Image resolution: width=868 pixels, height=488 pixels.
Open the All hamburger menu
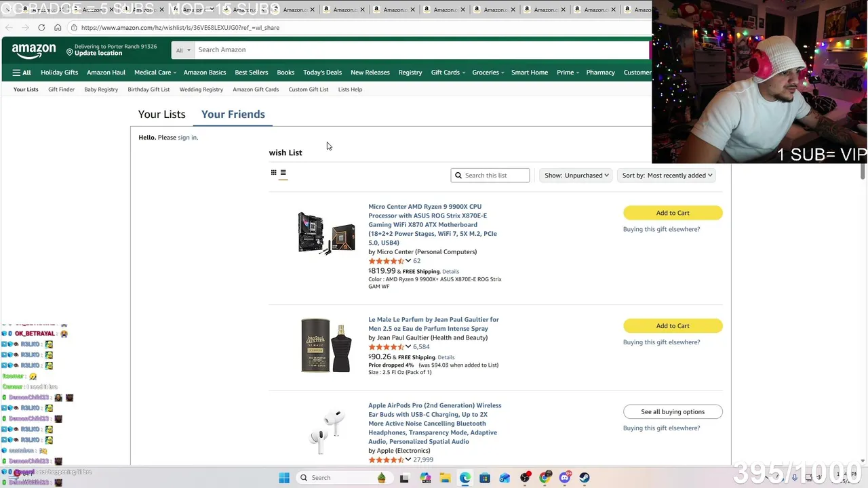pyautogui.click(x=22, y=73)
